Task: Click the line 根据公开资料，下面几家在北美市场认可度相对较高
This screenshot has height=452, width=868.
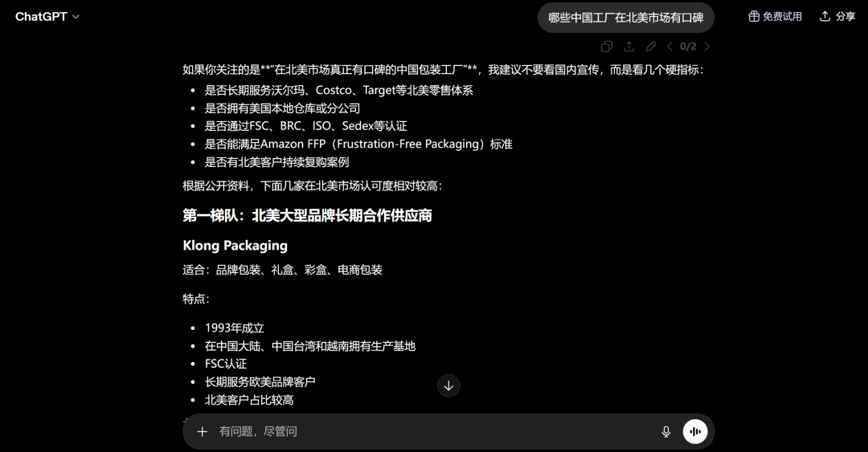Action: click(313, 186)
